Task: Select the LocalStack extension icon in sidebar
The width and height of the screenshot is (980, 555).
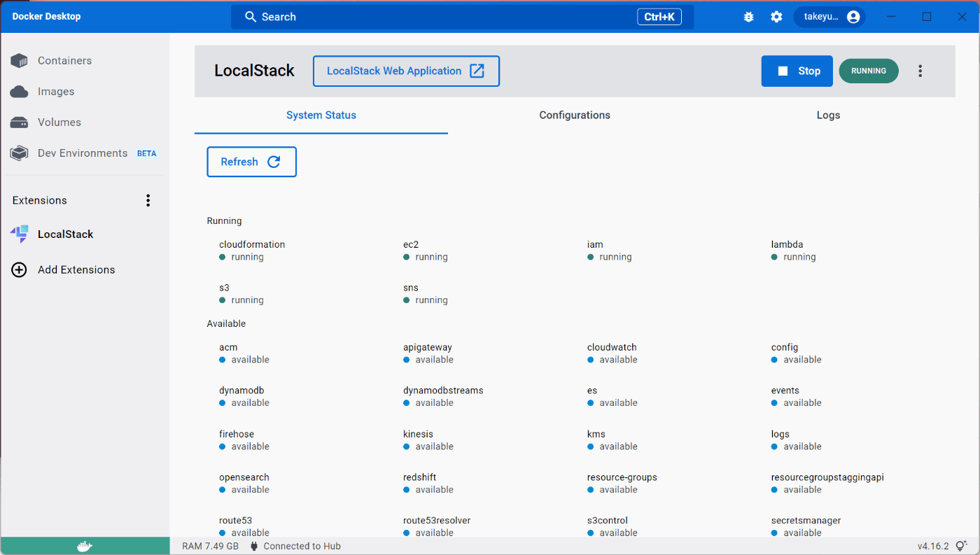Action: 19,234
